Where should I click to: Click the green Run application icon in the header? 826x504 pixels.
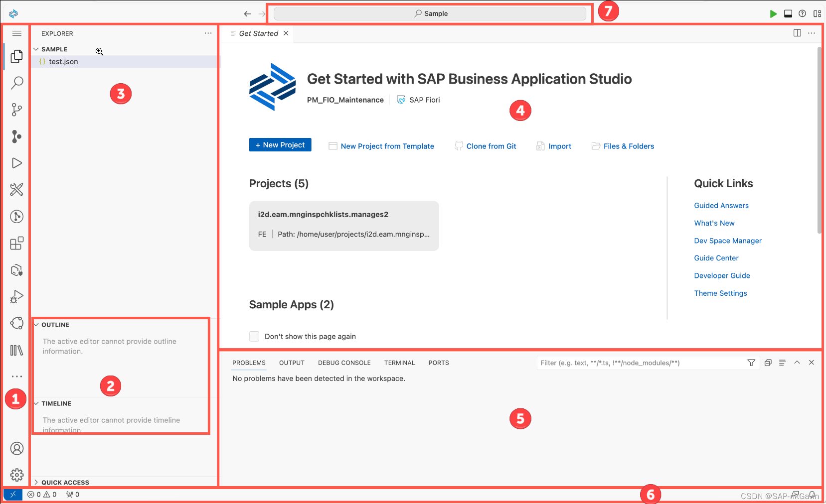773,13
